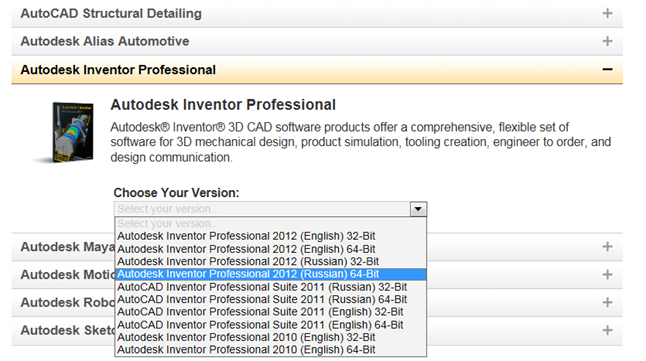Expand the Autodesk Robot row plus icon
Image resolution: width=646 pixels, height=361 pixels.
point(607,302)
